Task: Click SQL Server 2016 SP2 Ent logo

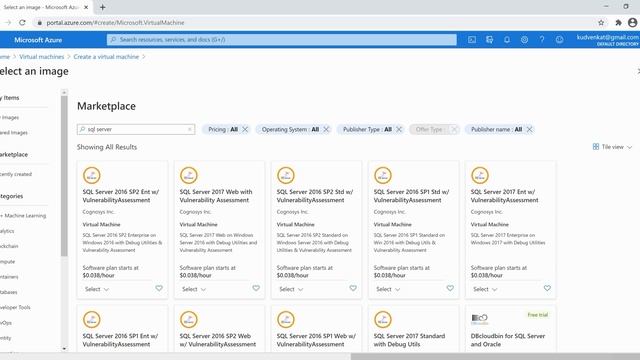Action: [92, 176]
